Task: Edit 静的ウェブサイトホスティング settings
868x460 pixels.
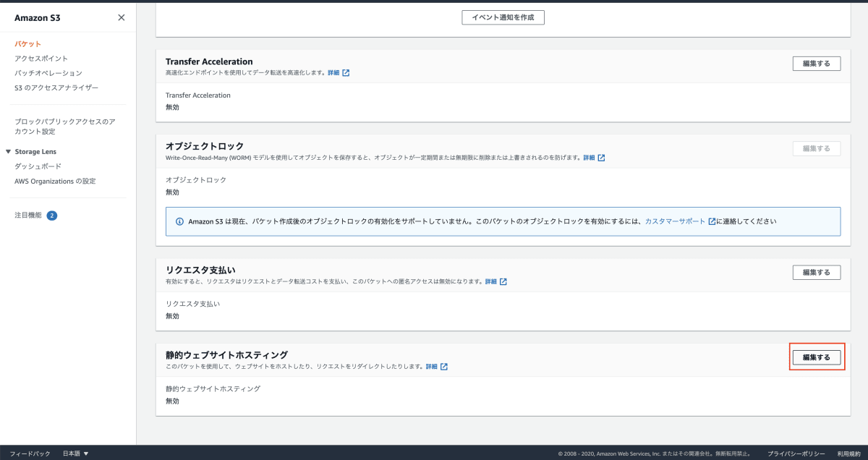Action: click(817, 357)
